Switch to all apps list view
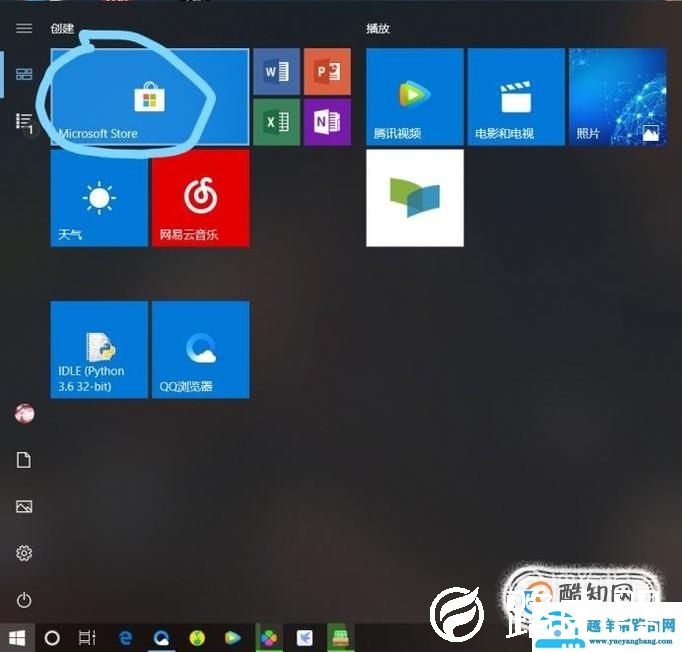The image size is (682, 652). 24,122
